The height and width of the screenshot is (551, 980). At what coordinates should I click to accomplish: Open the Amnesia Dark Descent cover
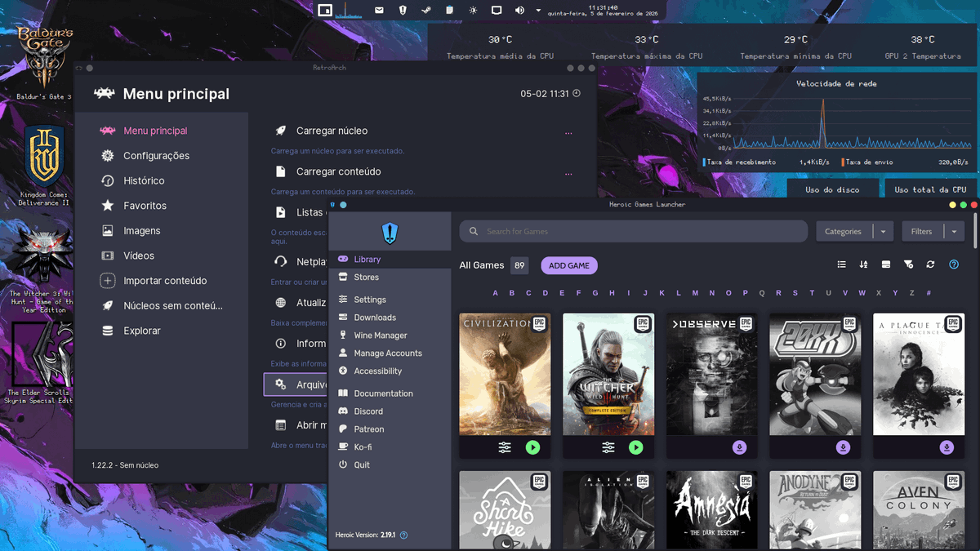pos(711,510)
